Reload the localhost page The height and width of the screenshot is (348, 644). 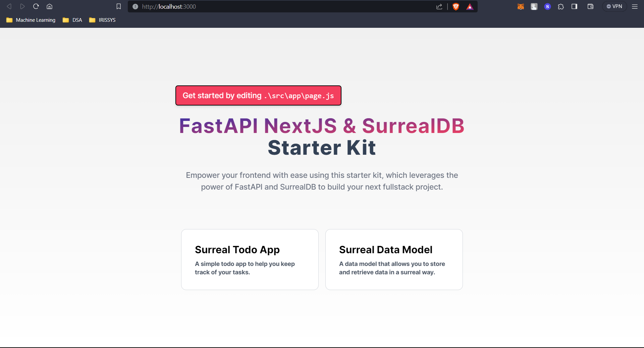tap(36, 6)
